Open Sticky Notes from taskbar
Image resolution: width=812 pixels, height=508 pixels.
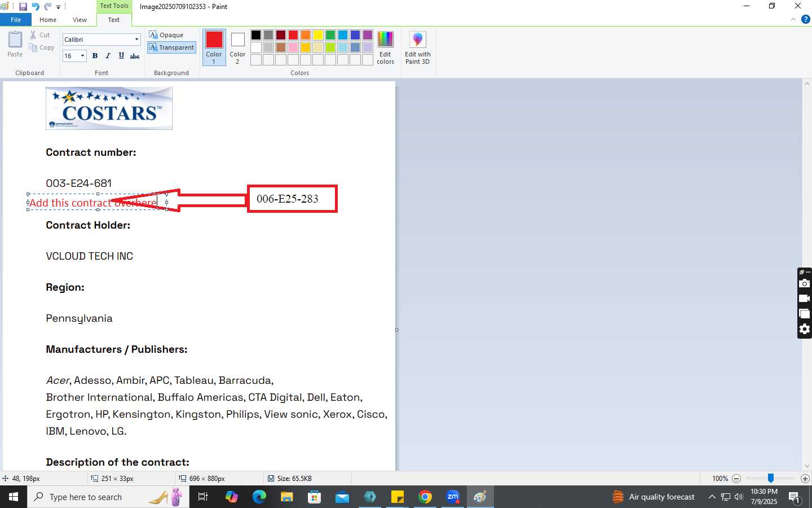398,497
